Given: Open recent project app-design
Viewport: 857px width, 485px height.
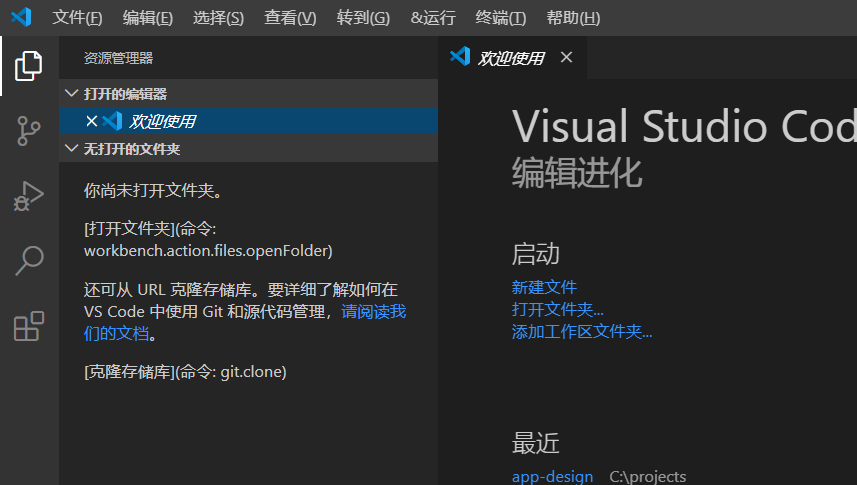Looking at the screenshot, I should [x=552, y=476].
